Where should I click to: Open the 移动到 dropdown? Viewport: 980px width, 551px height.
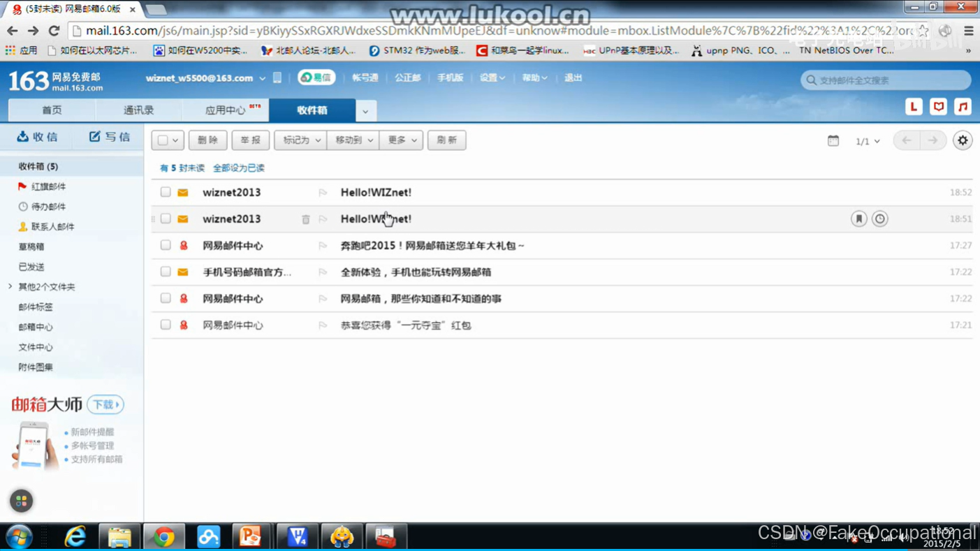(x=353, y=140)
